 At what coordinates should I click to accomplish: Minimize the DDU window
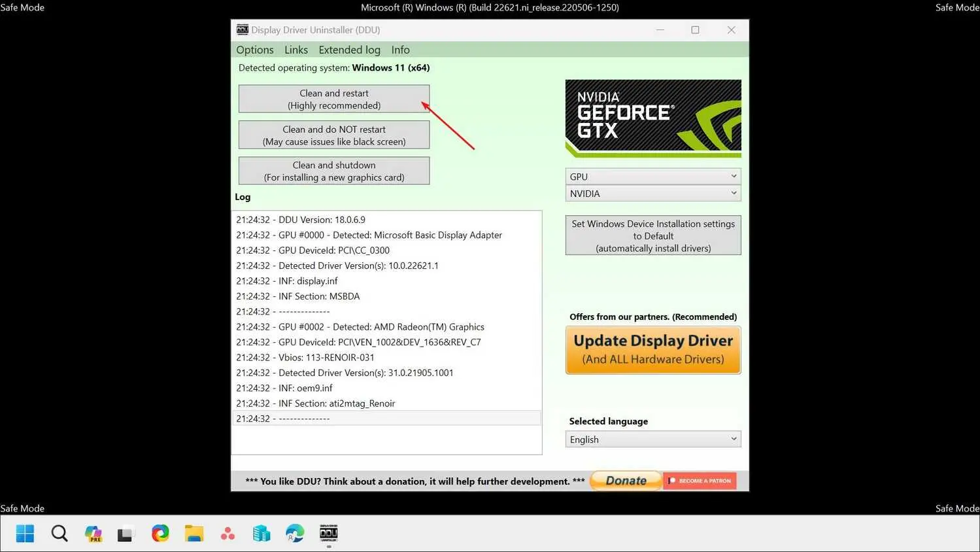point(660,30)
